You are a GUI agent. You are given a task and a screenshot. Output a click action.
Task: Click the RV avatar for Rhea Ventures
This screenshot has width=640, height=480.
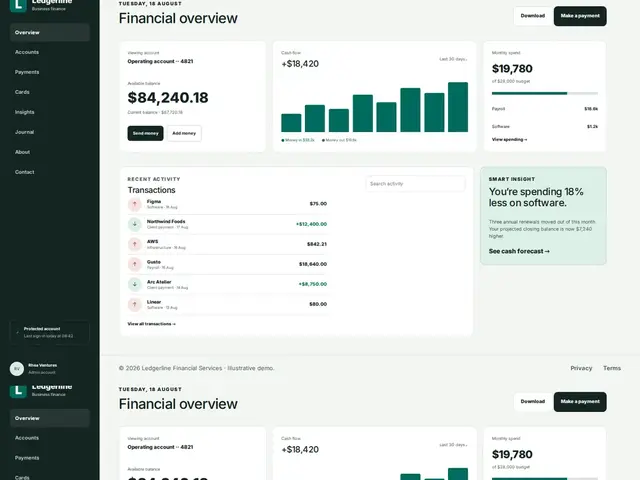[x=17, y=369]
